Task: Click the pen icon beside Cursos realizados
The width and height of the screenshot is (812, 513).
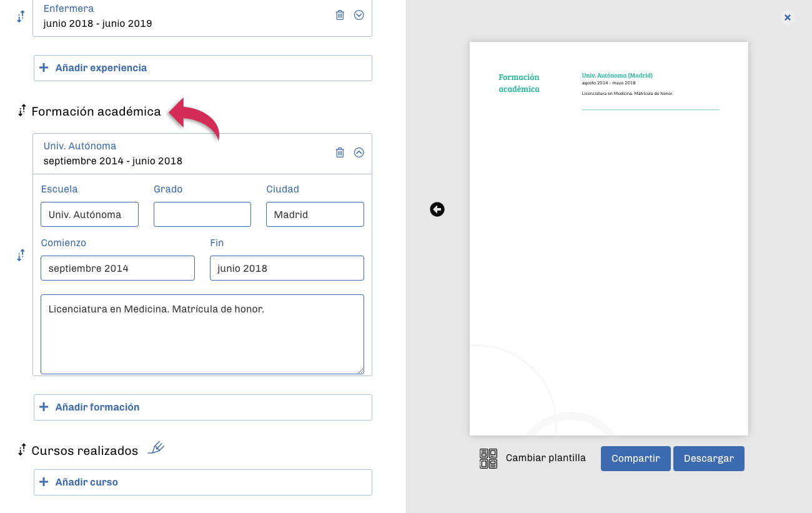Action: tap(156, 447)
